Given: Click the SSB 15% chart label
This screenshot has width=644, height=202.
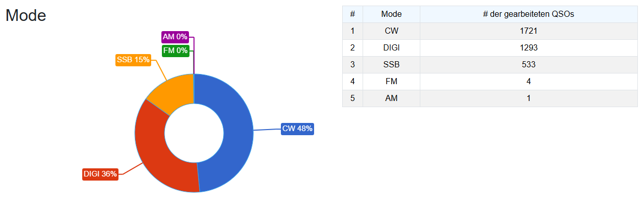Looking at the screenshot, I should (x=133, y=60).
